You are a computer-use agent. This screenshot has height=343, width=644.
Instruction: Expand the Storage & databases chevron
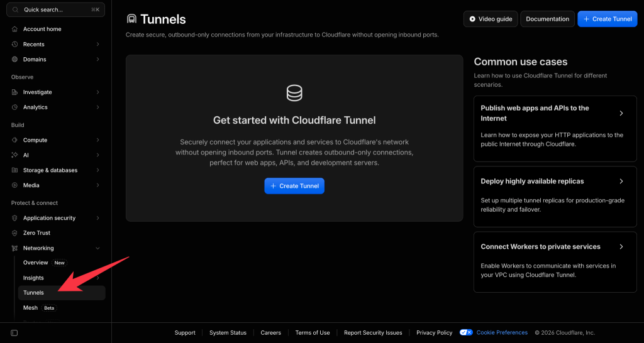point(97,170)
